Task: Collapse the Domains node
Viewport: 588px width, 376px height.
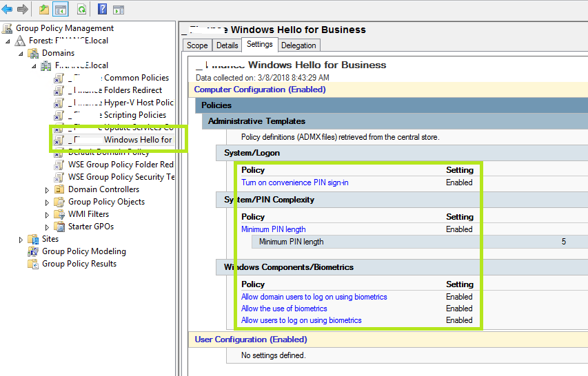Action: [21, 53]
